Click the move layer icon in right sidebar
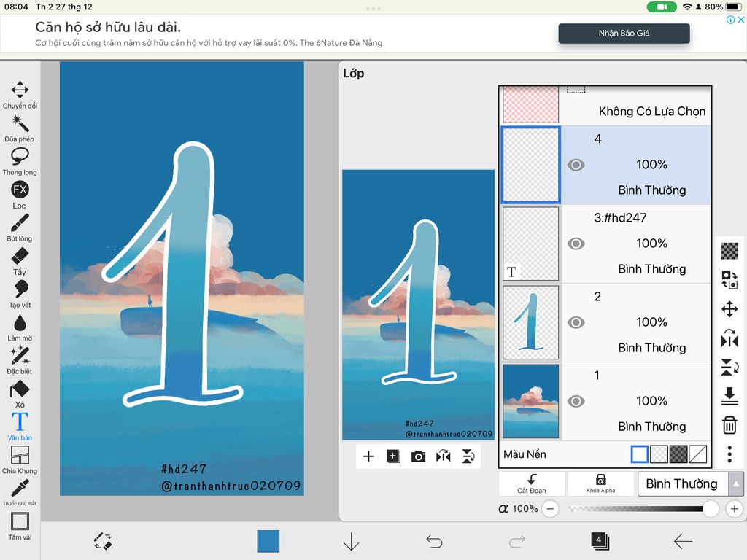 coord(729,309)
